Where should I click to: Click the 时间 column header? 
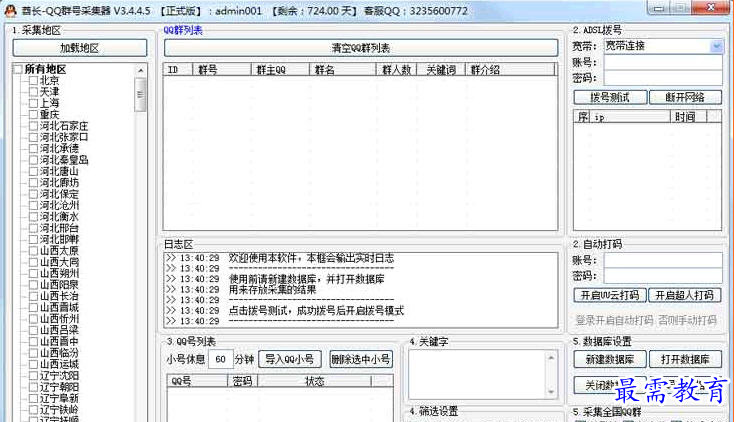tap(688, 117)
